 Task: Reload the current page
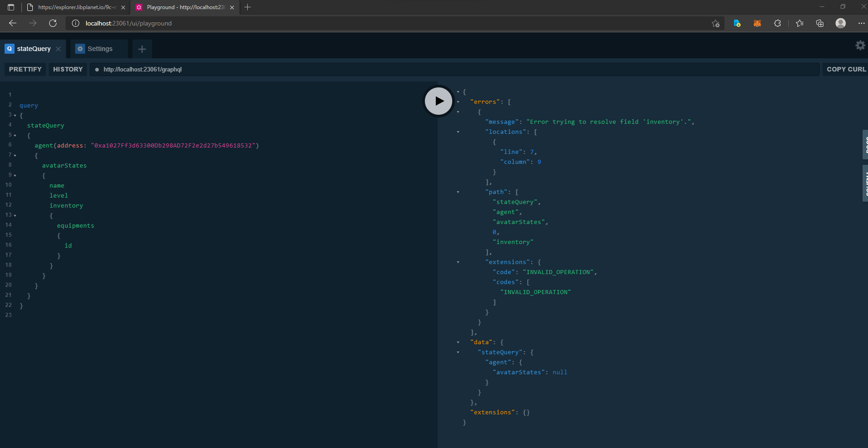tap(53, 23)
